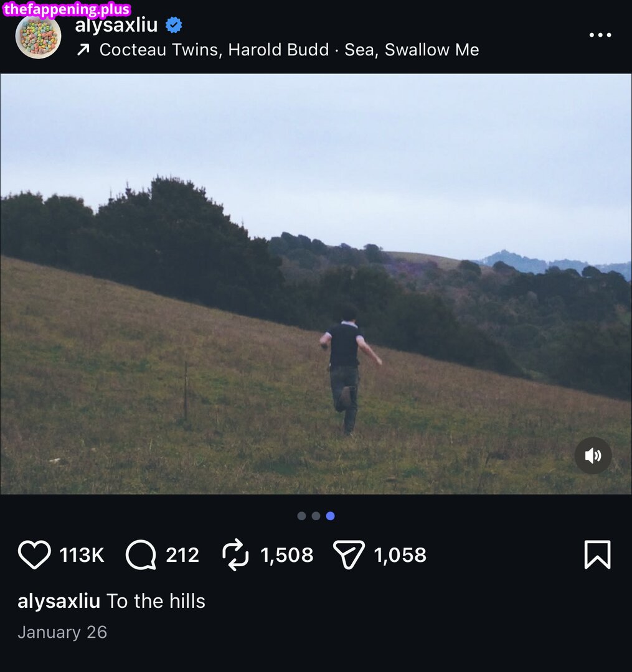View the 113K likes count
632x672 pixels.
pos(82,555)
